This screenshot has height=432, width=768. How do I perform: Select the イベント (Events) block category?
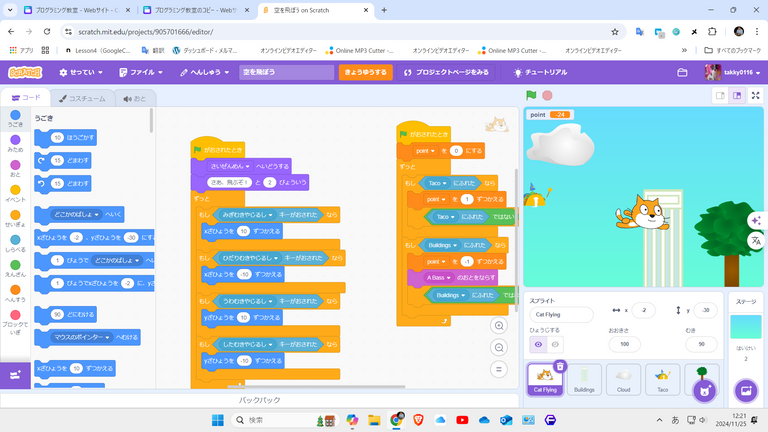[15, 193]
